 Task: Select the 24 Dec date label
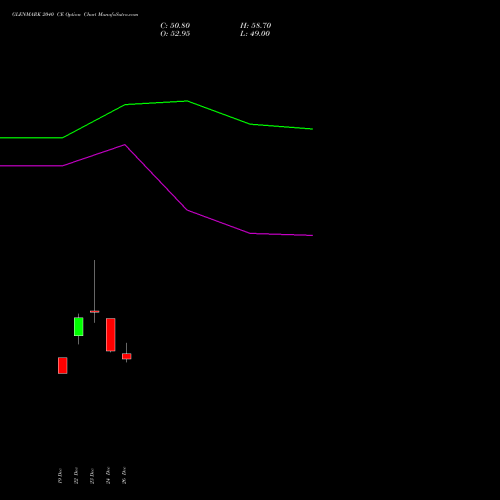tap(108, 476)
